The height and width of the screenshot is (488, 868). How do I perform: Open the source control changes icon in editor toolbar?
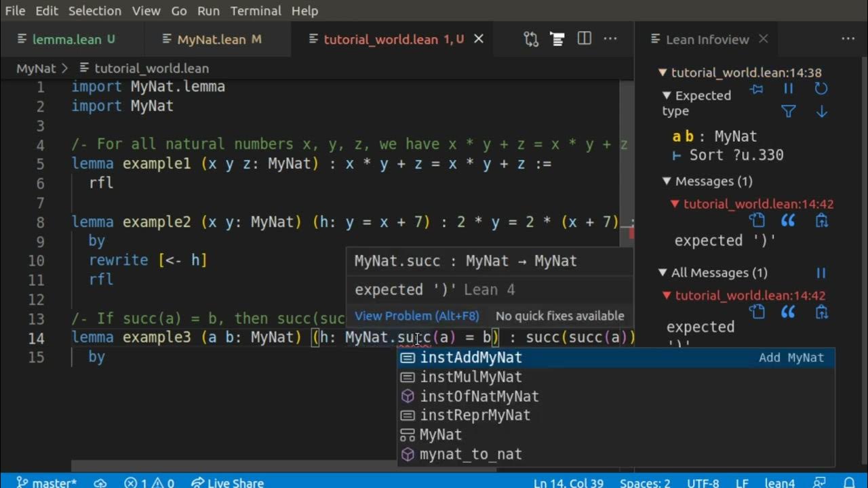[x=531, y=39]
